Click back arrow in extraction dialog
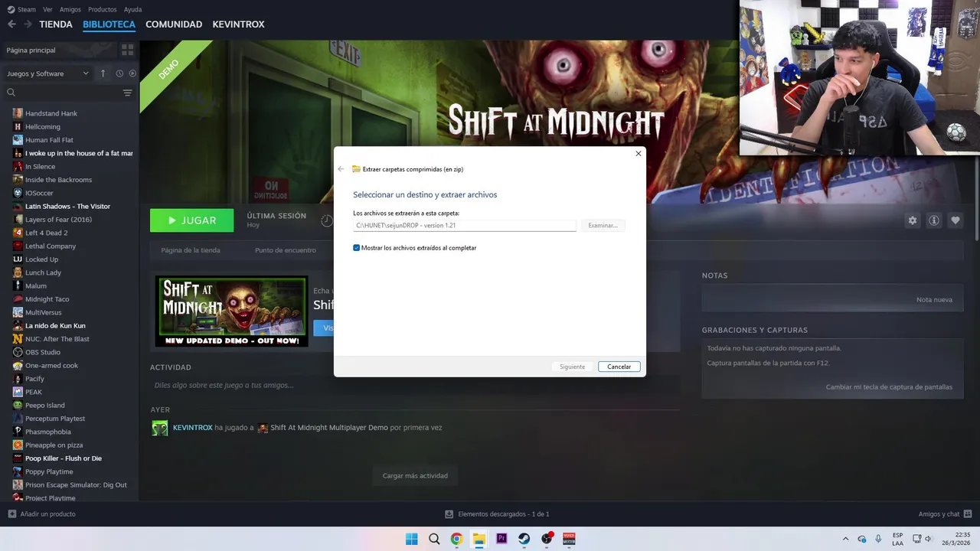The image size is (980, 551). 341,169
